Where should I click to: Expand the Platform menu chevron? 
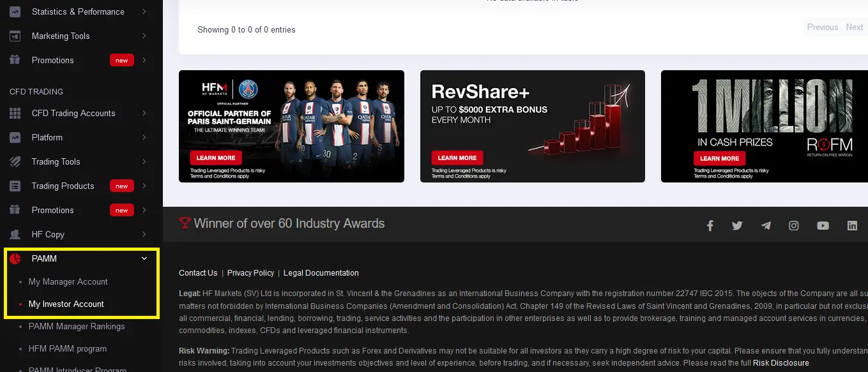pyautogui.click(x=144, y=137)
